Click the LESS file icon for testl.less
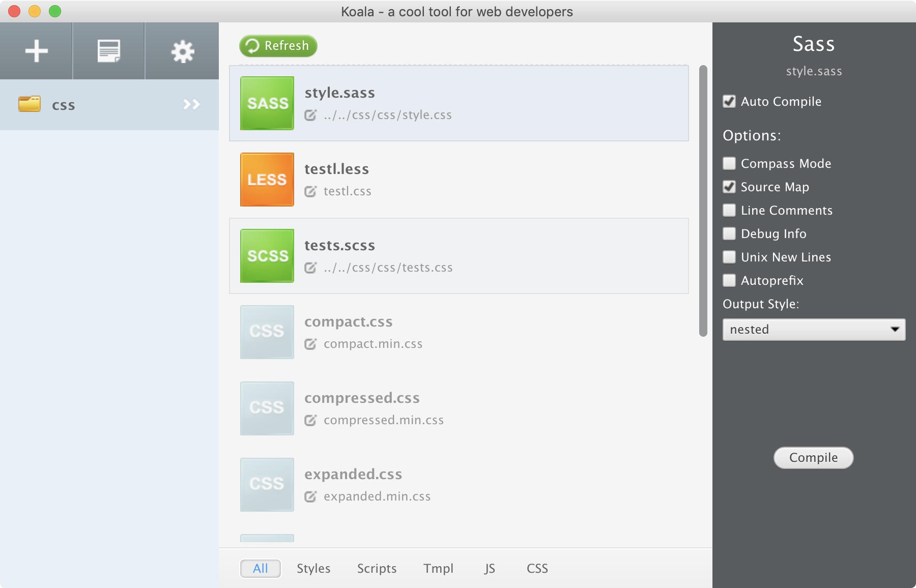The image size is (916, 588). (x=267, y=180)
